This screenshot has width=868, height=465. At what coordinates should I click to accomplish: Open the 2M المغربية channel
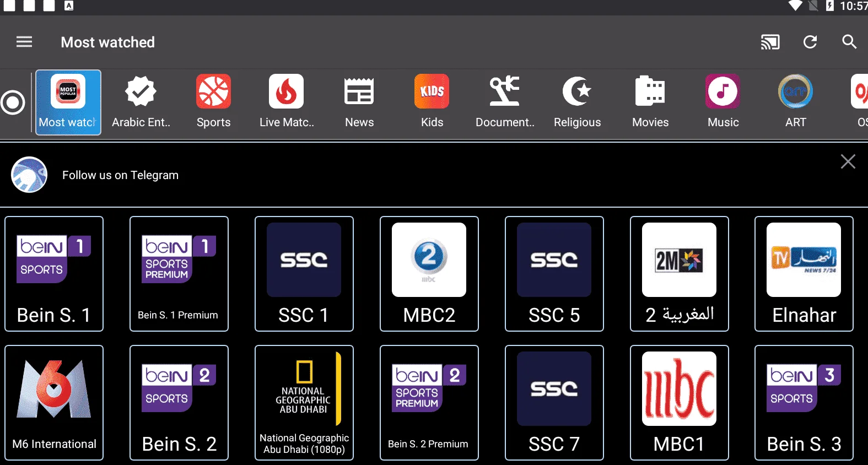[x=680, y=274]
